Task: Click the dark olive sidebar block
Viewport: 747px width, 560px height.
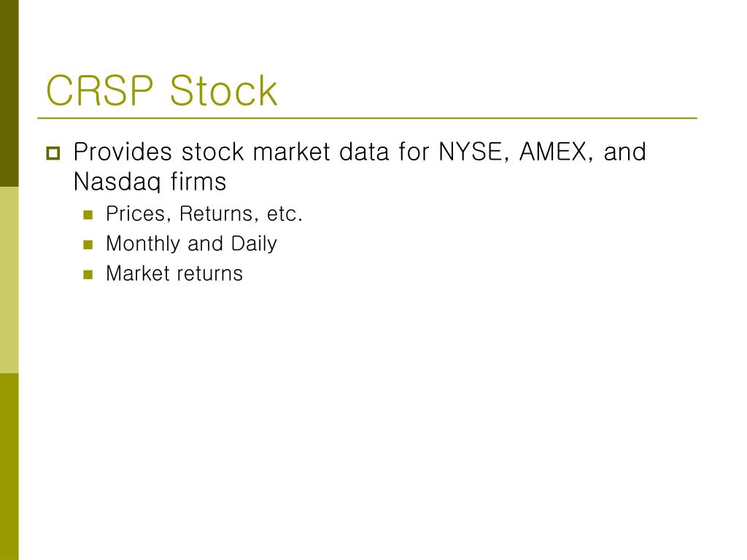Action: (9, 93)
